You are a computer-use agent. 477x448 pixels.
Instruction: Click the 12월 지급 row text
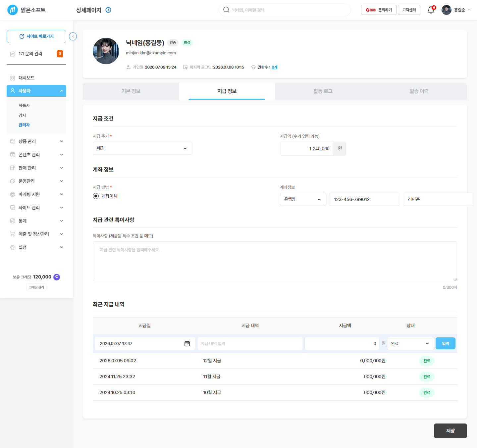[212, 361]
